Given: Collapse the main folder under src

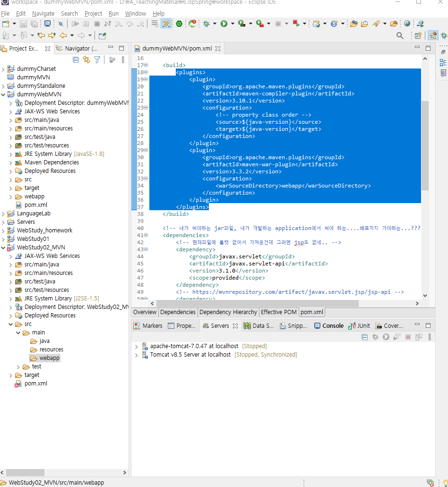Looking at the screenshot, I should pyautogui.click(x=18, y=333).
